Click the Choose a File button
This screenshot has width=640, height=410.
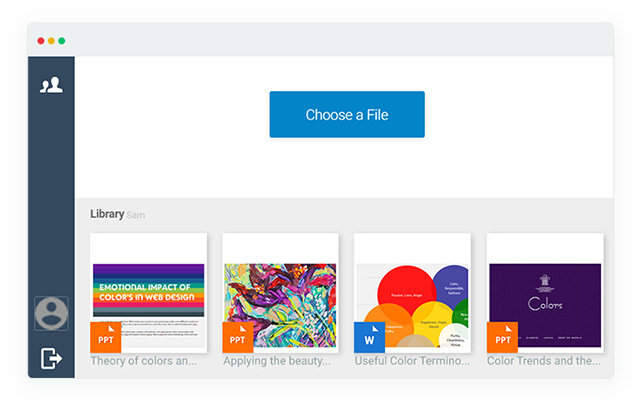[x=347, y=115]
